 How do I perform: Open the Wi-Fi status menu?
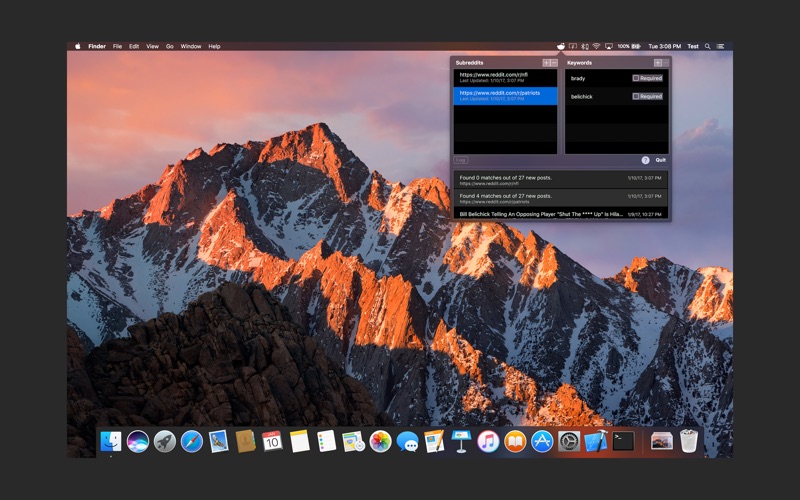click(x=596, y=46)
